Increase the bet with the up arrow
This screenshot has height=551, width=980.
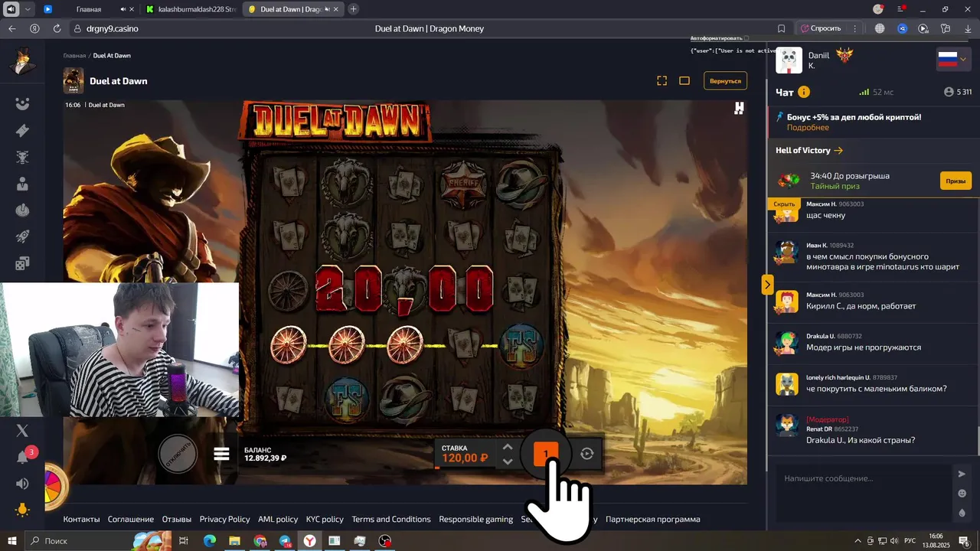click(x=507, y=447)
